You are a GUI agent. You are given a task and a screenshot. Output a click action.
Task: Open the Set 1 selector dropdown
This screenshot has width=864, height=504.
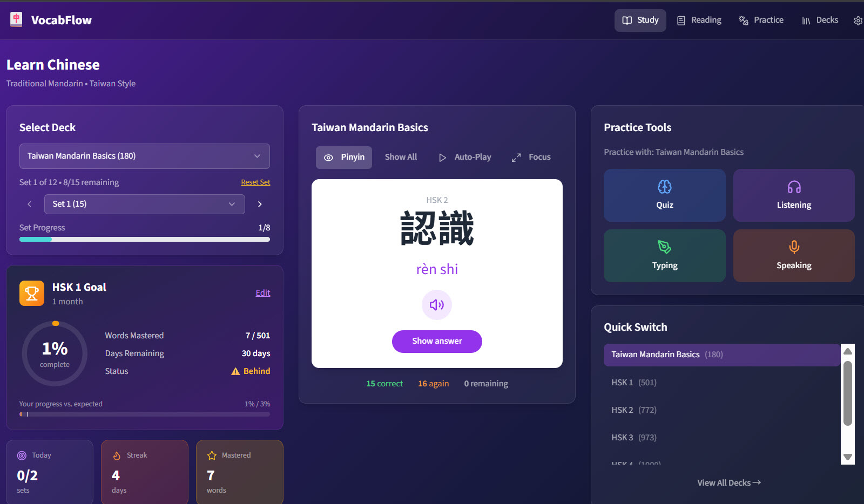144,204
